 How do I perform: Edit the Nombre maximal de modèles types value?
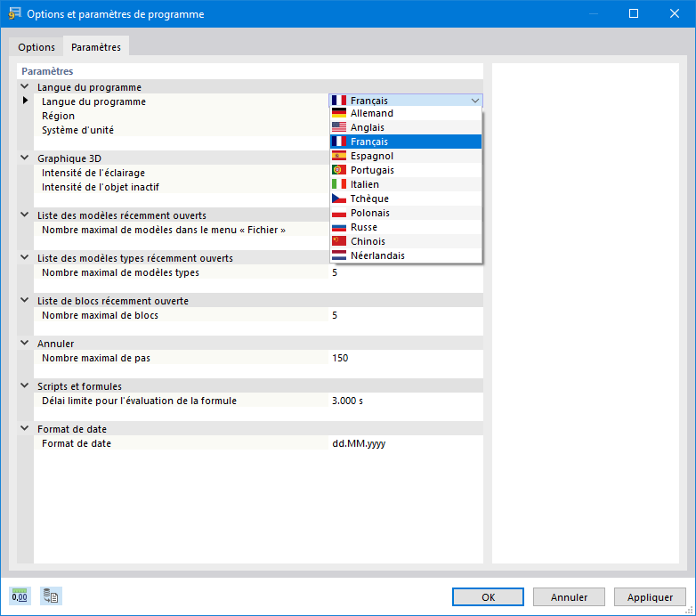pyautogui.click(x=406, y=272)
